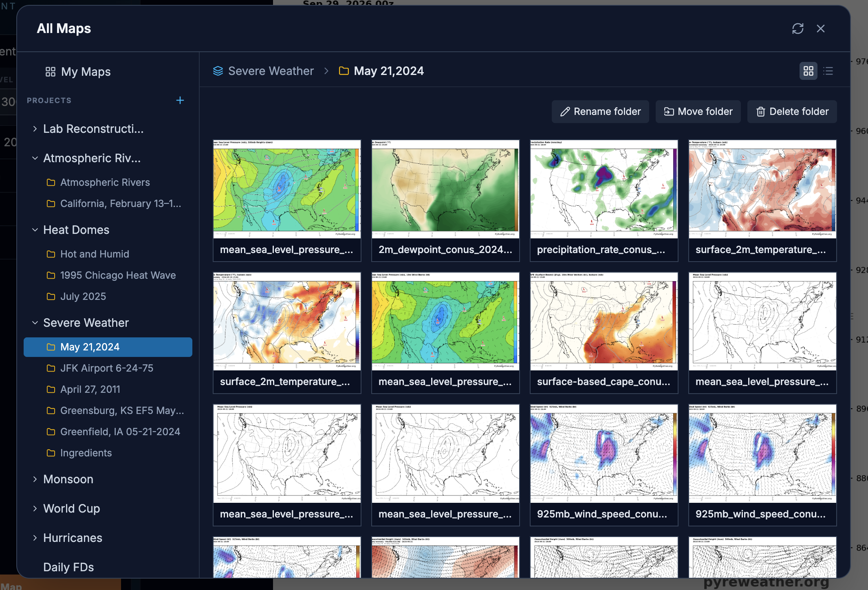Viewport: 868px width, 590px height.
Task: Open Greenfield, IA 05-21-2024 folder
Action: pyautogui.click(x=108, y=431)
